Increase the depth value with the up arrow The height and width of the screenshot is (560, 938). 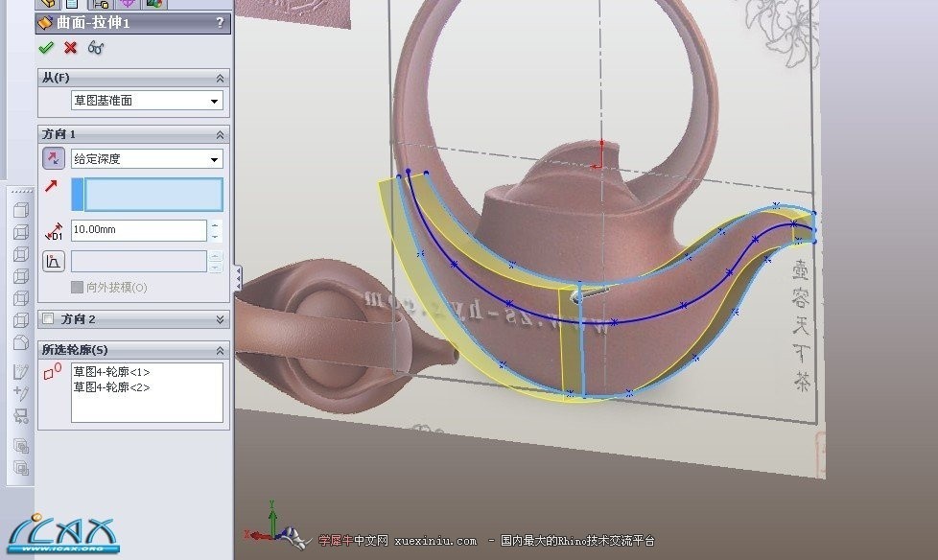click(215, 225)
